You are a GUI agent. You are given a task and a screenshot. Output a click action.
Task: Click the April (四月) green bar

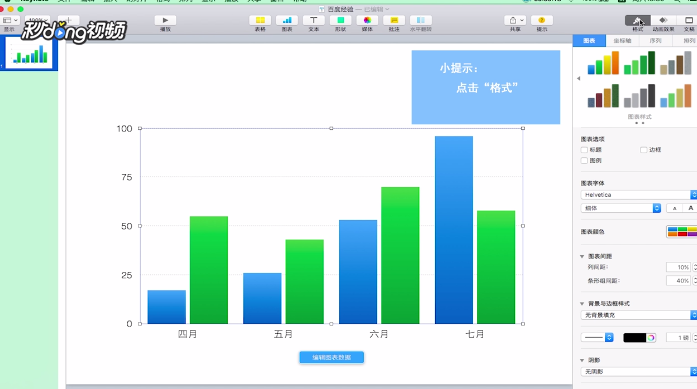[209, 270]
